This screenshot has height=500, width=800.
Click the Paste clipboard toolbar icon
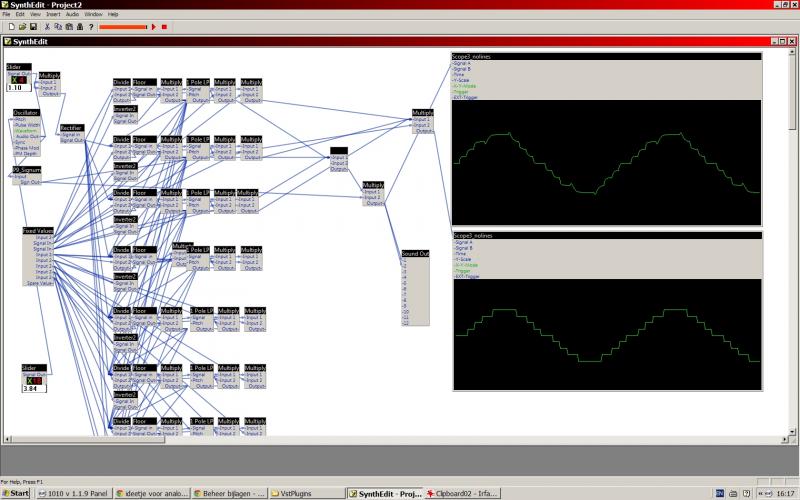69,27
